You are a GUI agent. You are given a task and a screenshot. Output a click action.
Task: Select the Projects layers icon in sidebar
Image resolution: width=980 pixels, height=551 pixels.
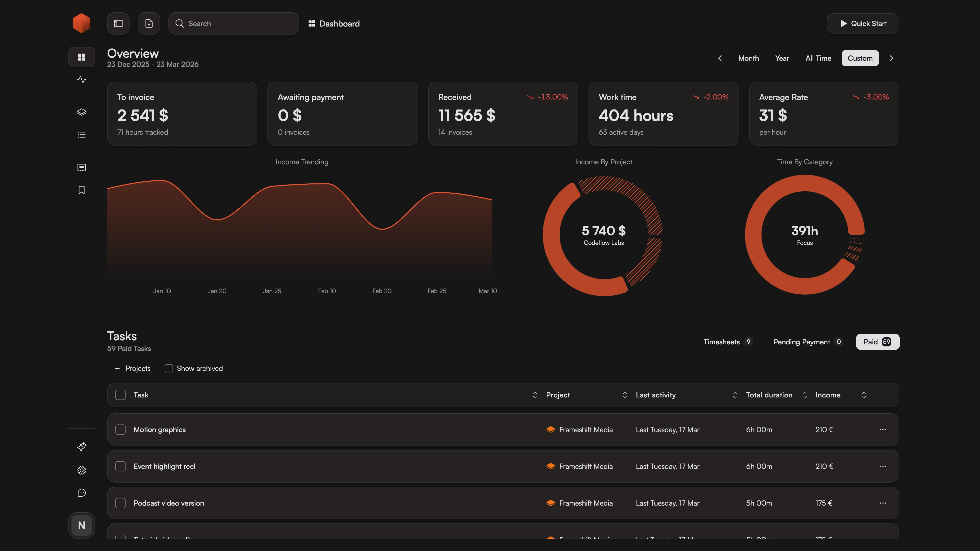pyautogui.click(x=81, y=112)
